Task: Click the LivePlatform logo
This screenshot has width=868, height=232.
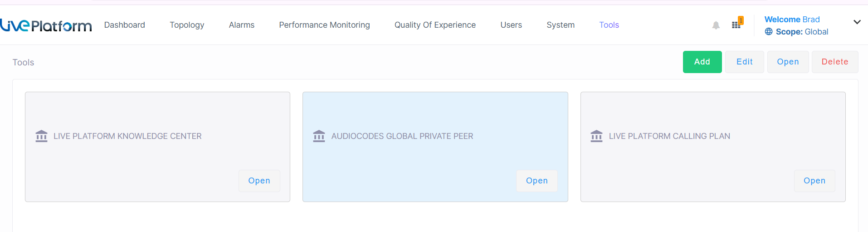Action: (x=46, y=25)
